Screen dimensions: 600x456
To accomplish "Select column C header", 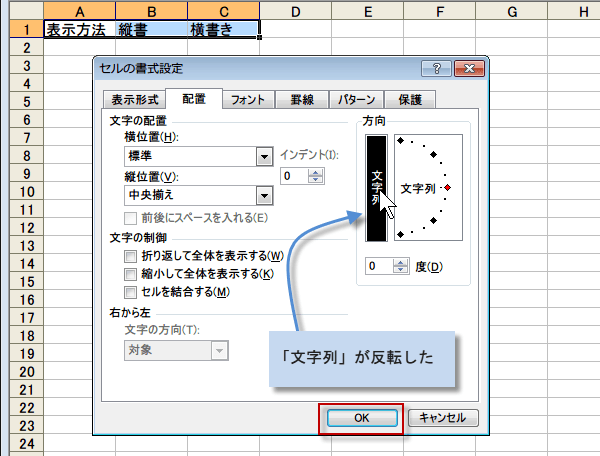I will 223,11.
